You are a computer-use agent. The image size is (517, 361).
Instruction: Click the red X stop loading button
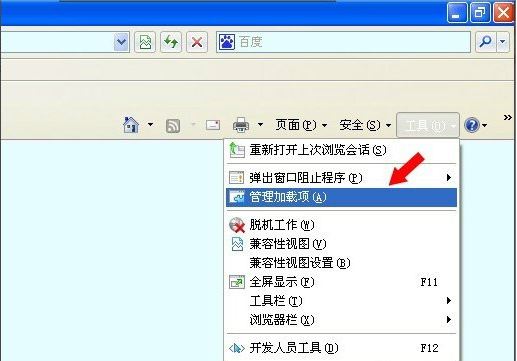click(x=197, y=42)
